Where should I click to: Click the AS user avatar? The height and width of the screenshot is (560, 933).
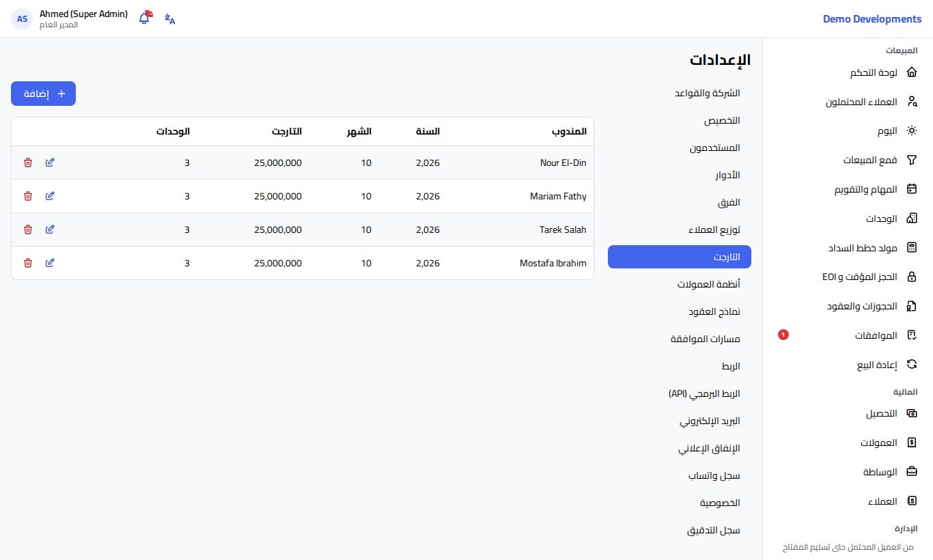[22, 19]
